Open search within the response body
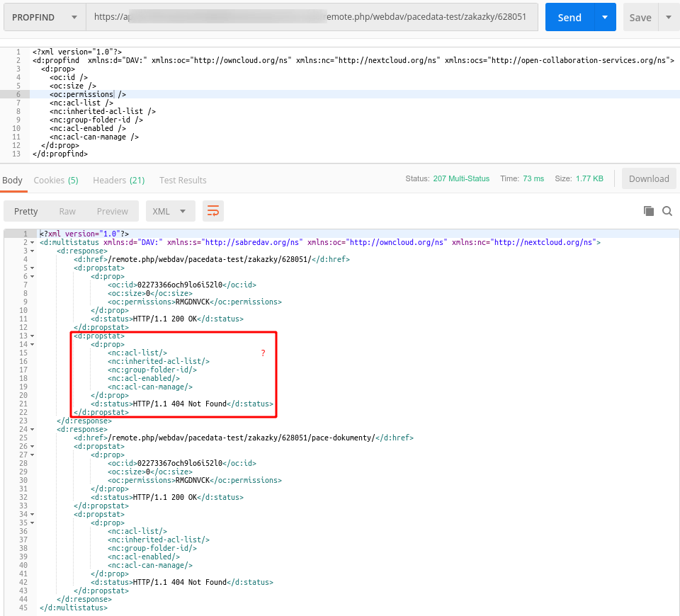Viewport: 680px width, 616px height. click(667, 210)
